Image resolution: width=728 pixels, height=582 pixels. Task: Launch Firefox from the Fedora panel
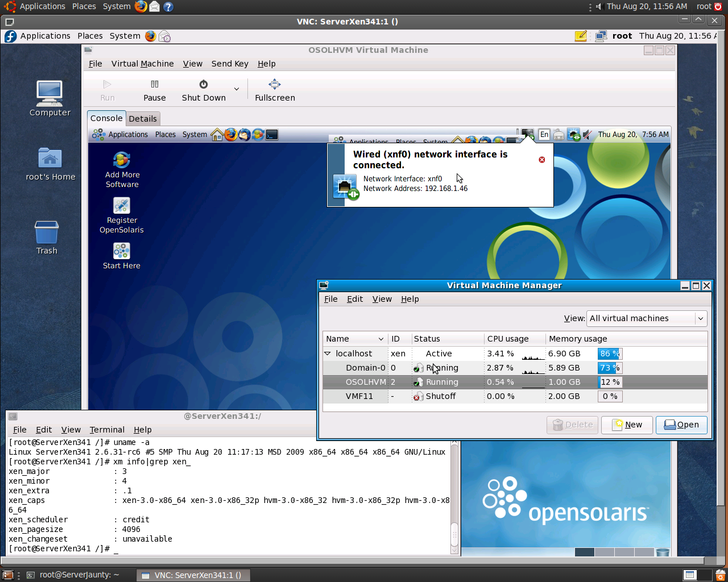150,36
